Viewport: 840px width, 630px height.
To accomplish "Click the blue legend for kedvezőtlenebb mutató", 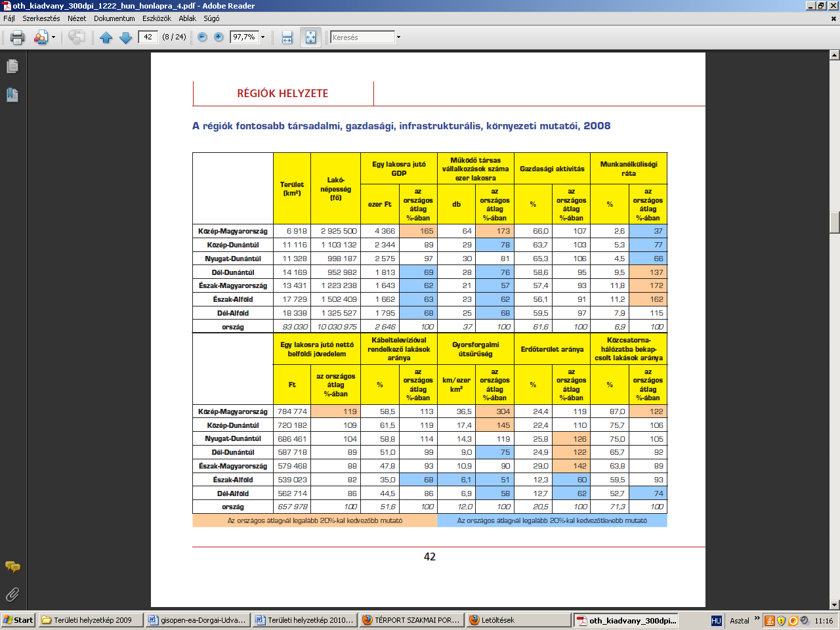I will [x=552, y=520].
